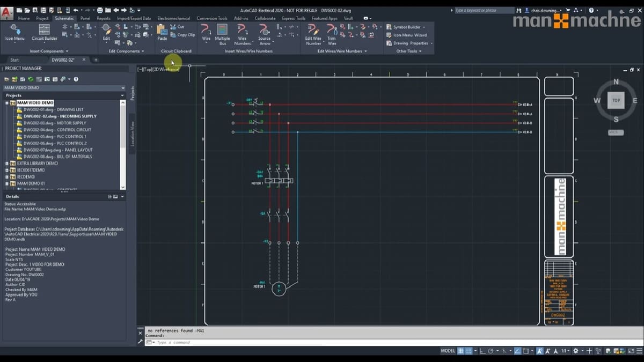Add a new drawing tab with plus button

click(x=96, y=60)
